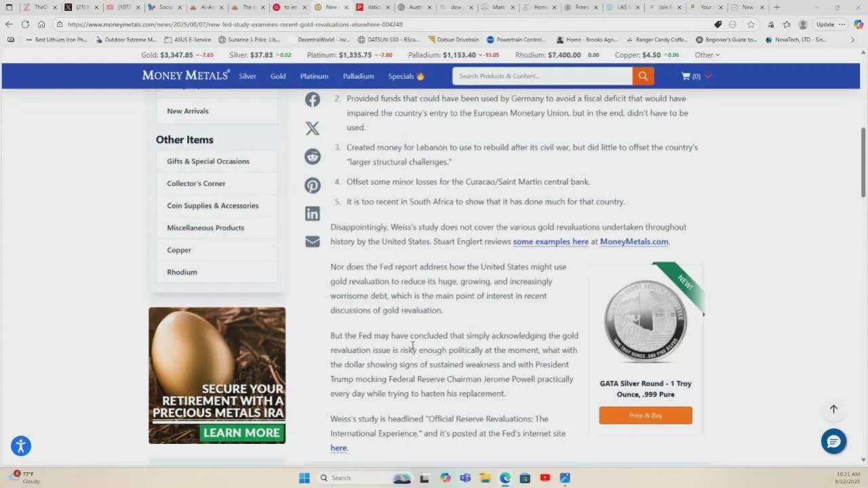Open browser profile avatar icon
The width and height of the screenshot is (868, 488).
(x=803, y=24)
